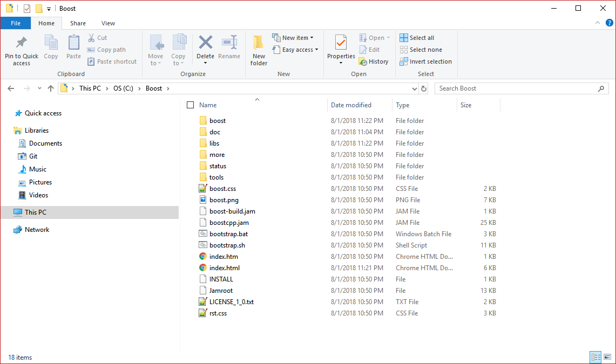Click inside the Search Boost field
The width and height of the screenshot is (616, 364).
pyautogui.click(x=517, y=88)
